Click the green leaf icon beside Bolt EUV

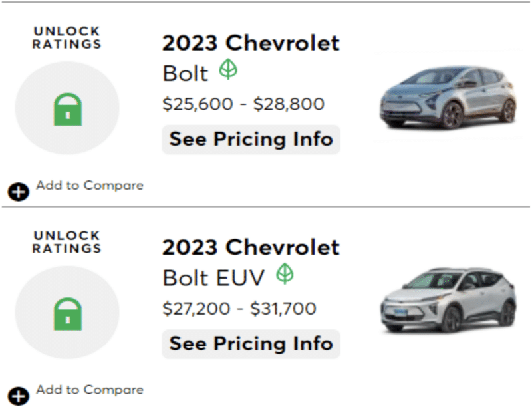[285, 274]
